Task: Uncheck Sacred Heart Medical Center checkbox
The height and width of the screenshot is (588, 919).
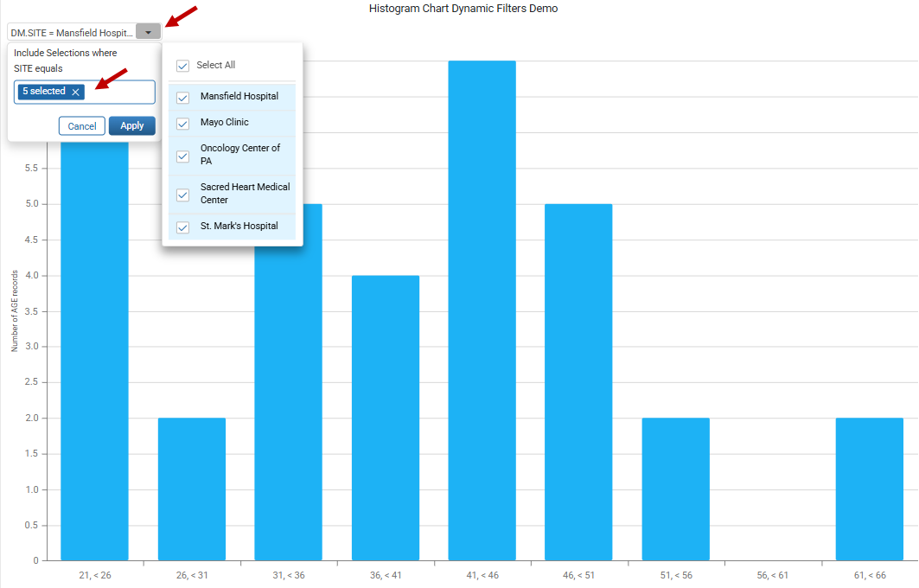Action: [x=183, y=195]
